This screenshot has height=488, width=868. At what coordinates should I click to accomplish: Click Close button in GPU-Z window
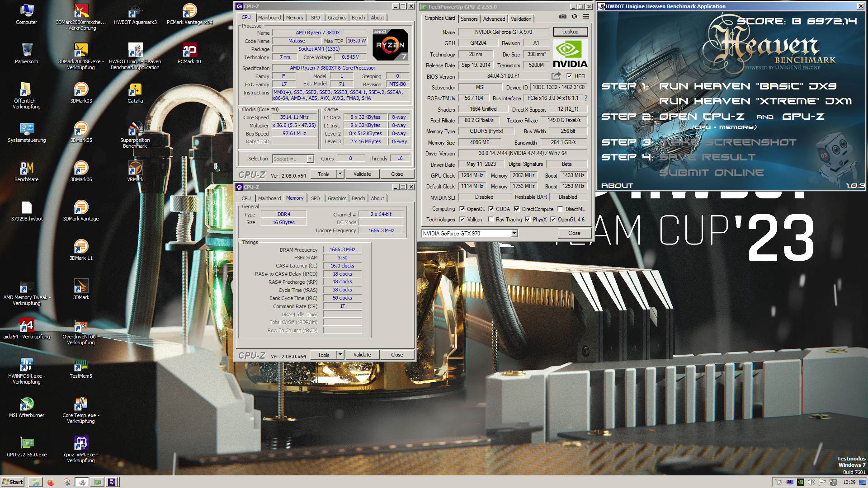point(574,233)
